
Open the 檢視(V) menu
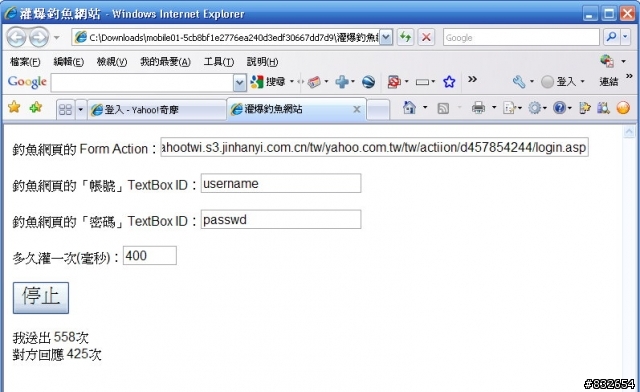(x=112, y=62)
